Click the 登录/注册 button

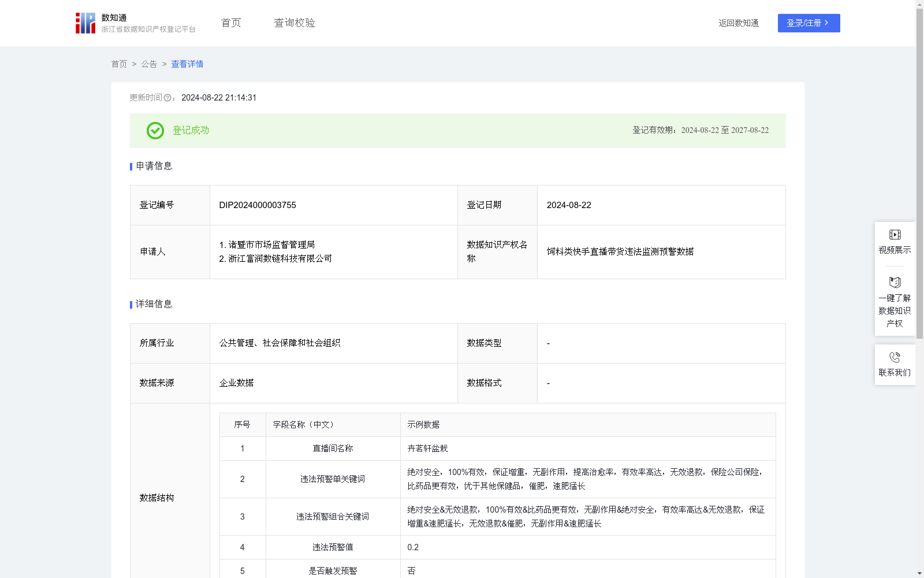click(808, 23)
